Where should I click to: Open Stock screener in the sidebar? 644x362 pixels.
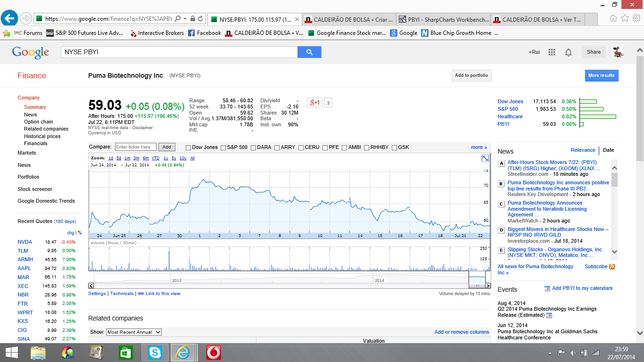35,189
